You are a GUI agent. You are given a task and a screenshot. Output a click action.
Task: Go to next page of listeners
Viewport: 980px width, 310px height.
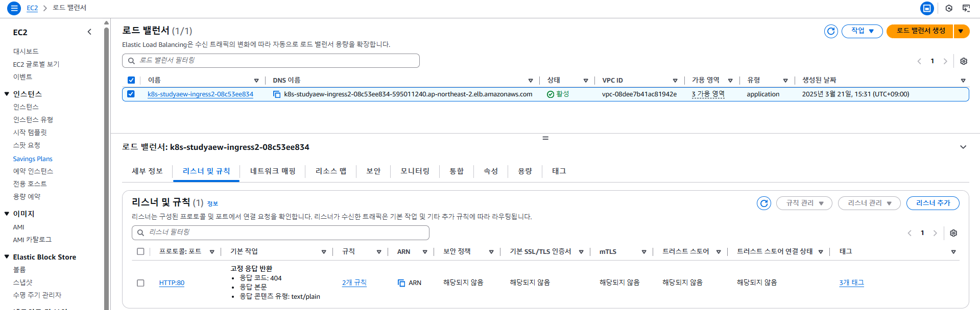click(x=935, y=233)
